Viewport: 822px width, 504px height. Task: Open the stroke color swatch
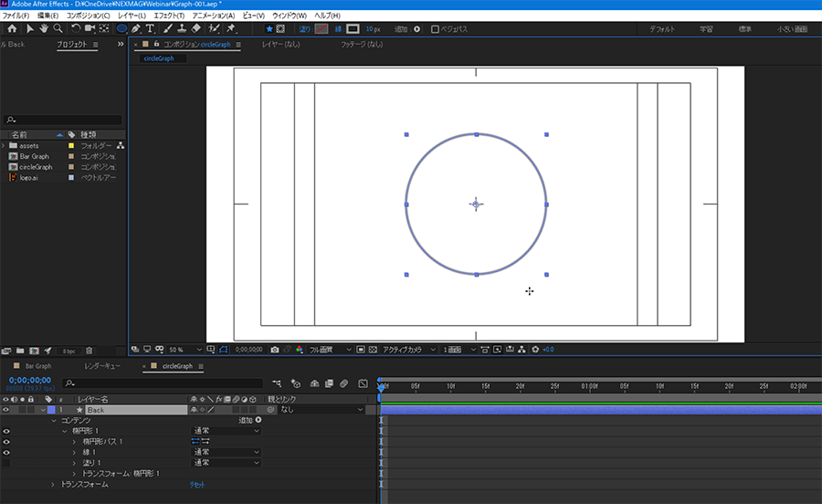(x=353, y=29)
